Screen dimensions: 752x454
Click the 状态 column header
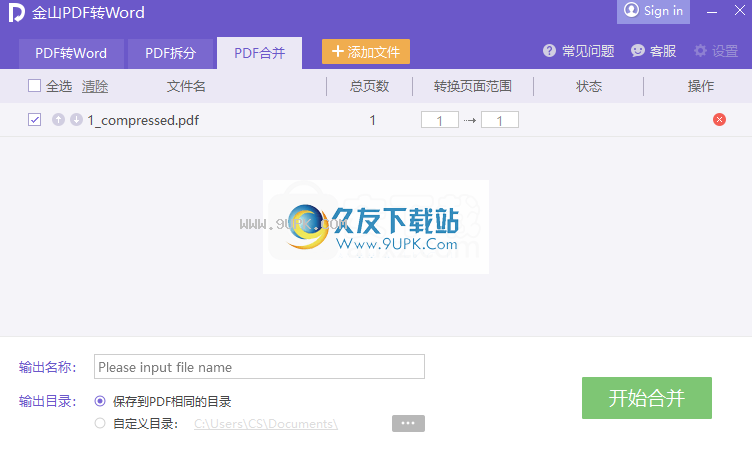(x=589, y=86)
